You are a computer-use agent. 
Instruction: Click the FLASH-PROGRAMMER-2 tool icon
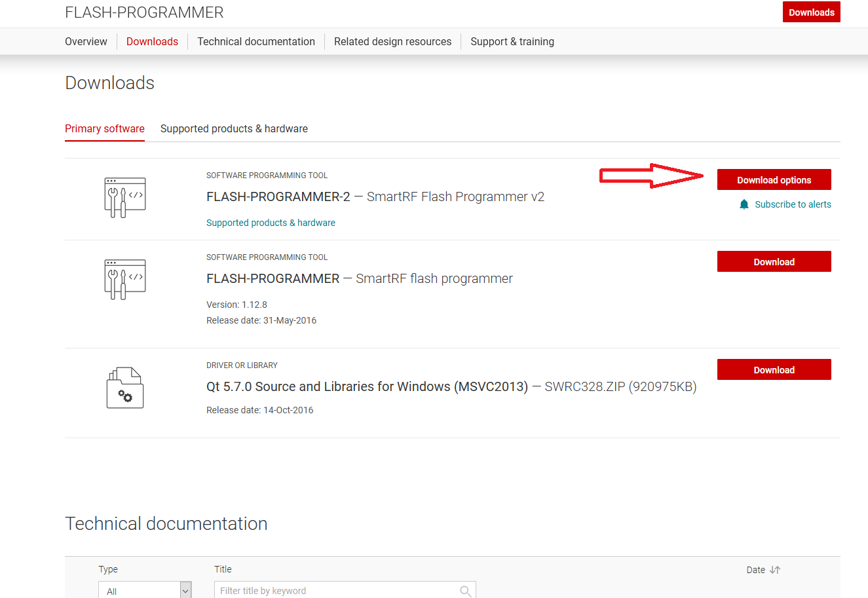[125, 197]
